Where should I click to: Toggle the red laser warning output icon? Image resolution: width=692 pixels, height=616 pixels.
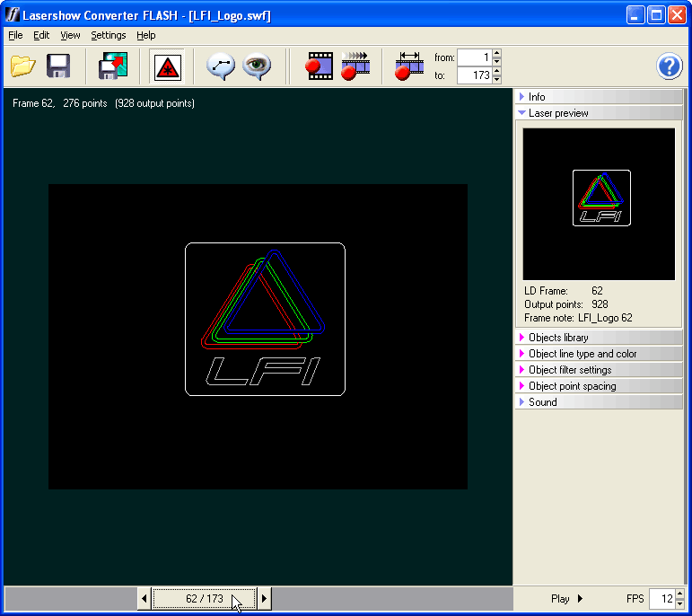pyautogui.click(x=167, y=67)
